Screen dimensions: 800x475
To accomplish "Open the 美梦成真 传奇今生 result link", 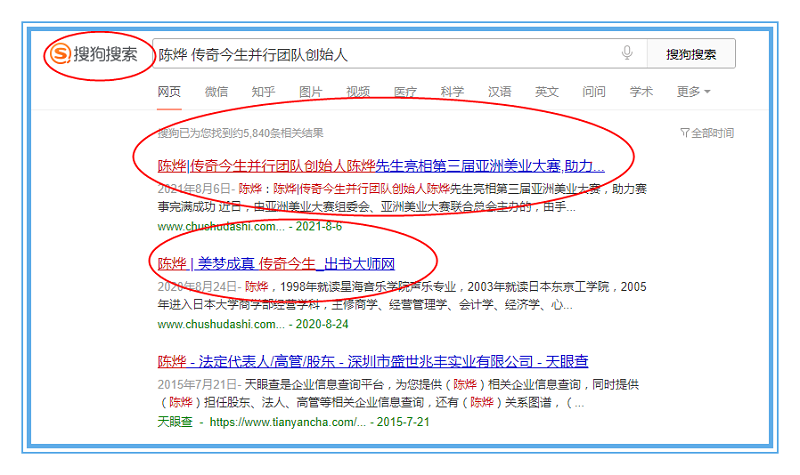I will (x=277, y=264).
